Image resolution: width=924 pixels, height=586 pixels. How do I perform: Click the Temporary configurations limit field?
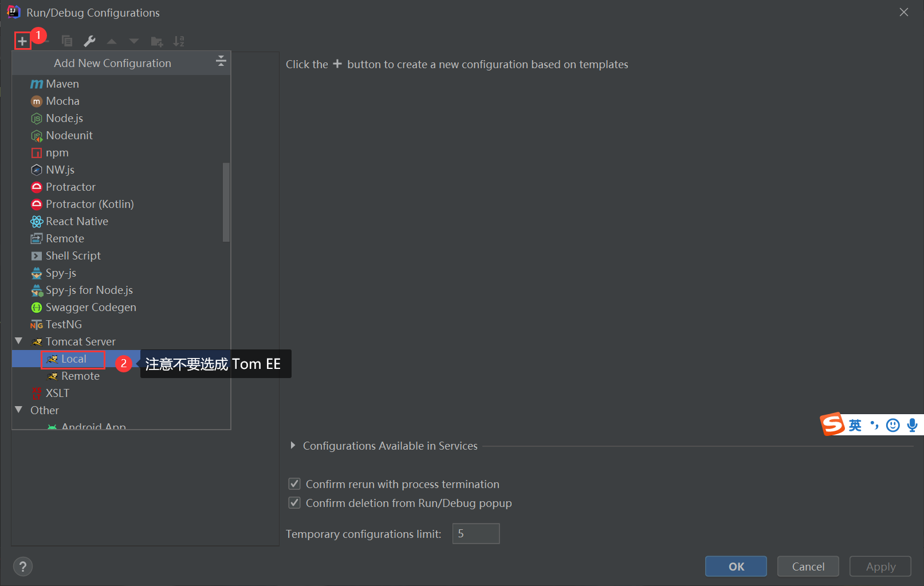click(x=476, y=533)
